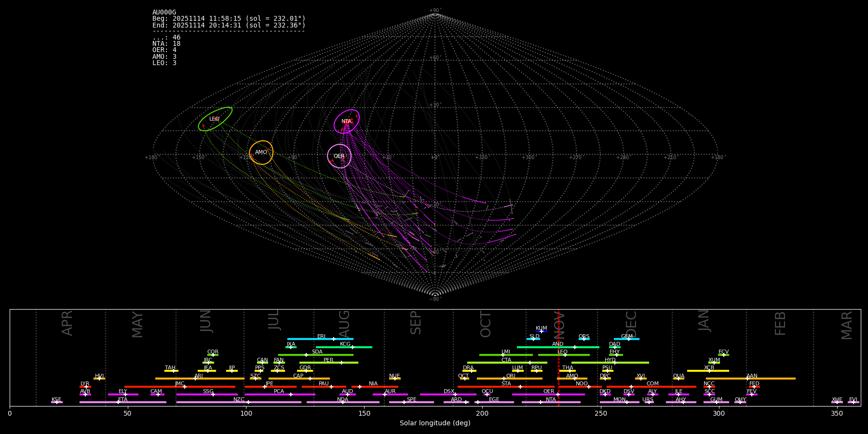This screenshot has width=868, height=434.
Task: Select the pink OER radiant circle
Action: click(339, 156)
